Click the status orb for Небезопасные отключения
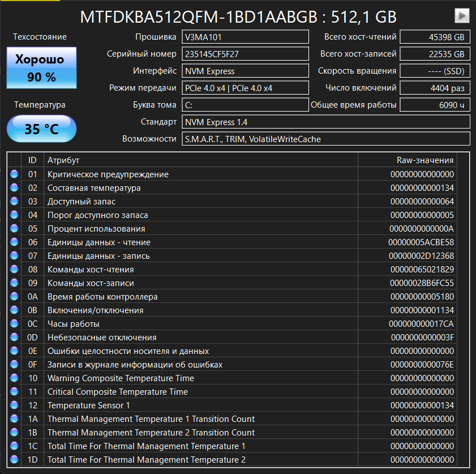Screen dimensions: 476x474 (14, 338)
